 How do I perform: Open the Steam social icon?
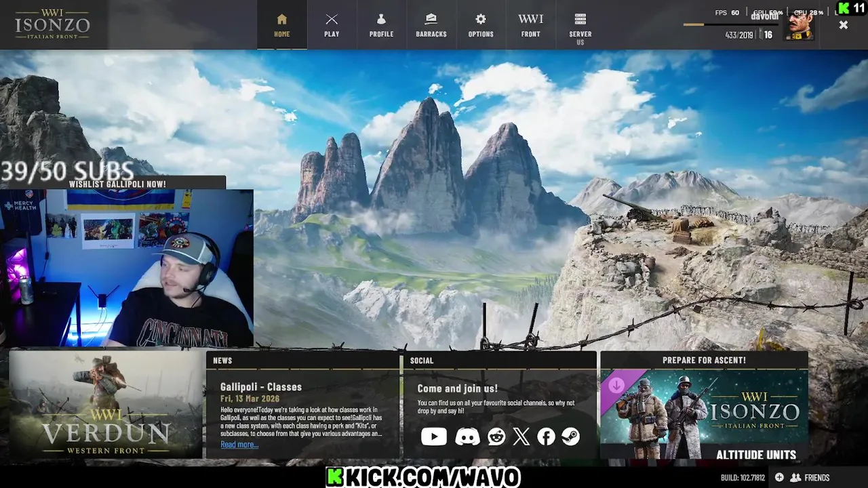tap(570, 436)
